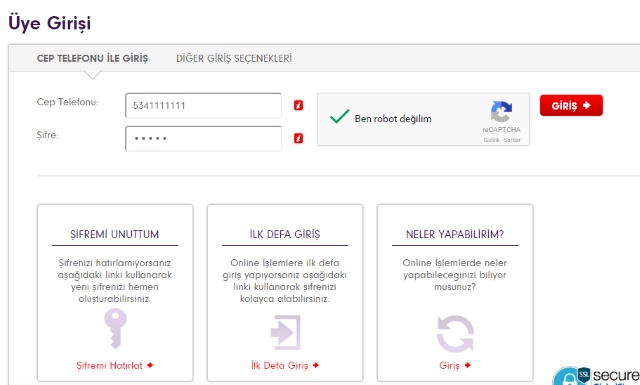Click the info icon beside Cep Telefonu field
640x385 pixels.
point(298,105)
